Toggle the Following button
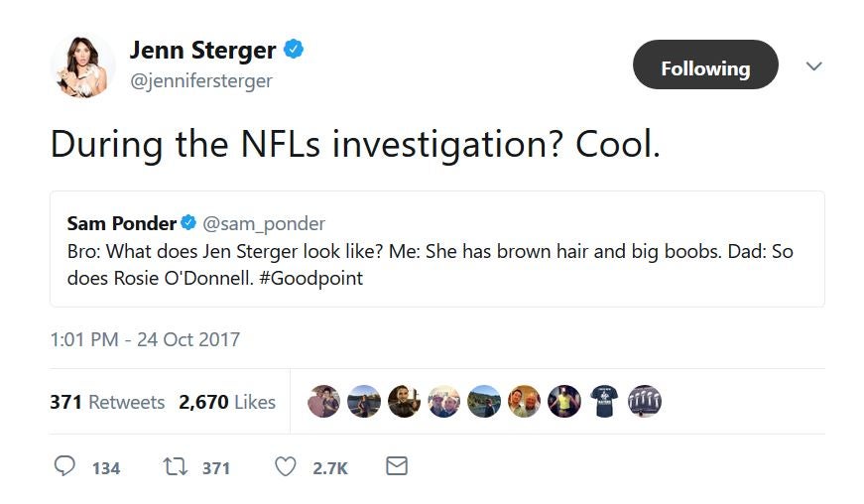The height and width of the screenshot is (504, 864). click(705, 68)
